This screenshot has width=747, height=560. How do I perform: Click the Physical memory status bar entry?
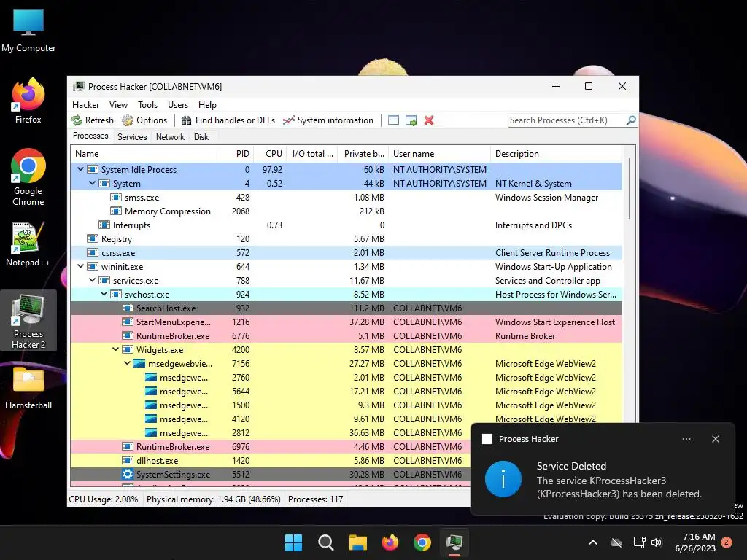214,499
